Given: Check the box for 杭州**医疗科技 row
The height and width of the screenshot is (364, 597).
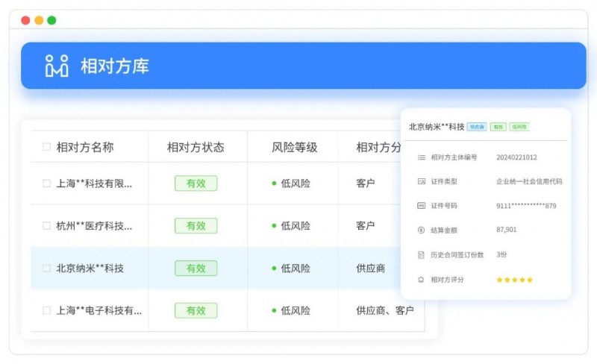Looking at the screenshot, I should click(x=46, y=225).
